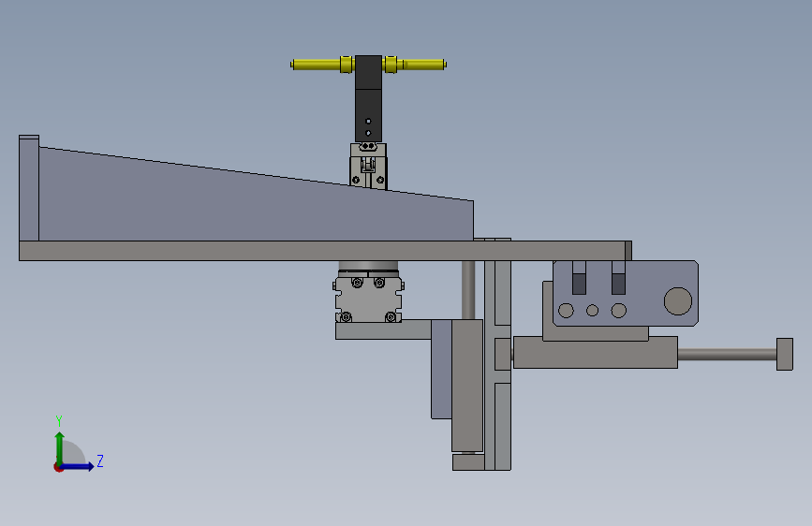The height and width of the screenshot is (526, 812).
Task: Select the gripper block below the black post
Action: 368,167
